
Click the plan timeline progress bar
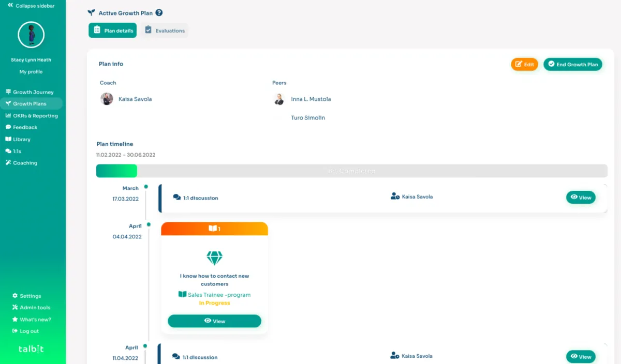(352, 171)
